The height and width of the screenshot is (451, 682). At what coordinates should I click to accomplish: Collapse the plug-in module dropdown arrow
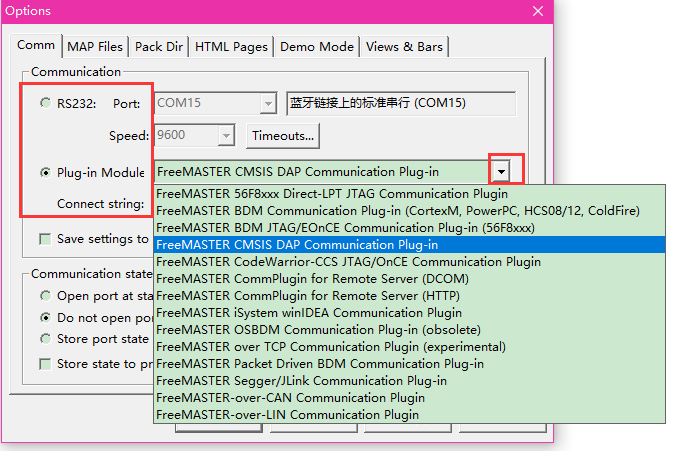coord(501,172)
